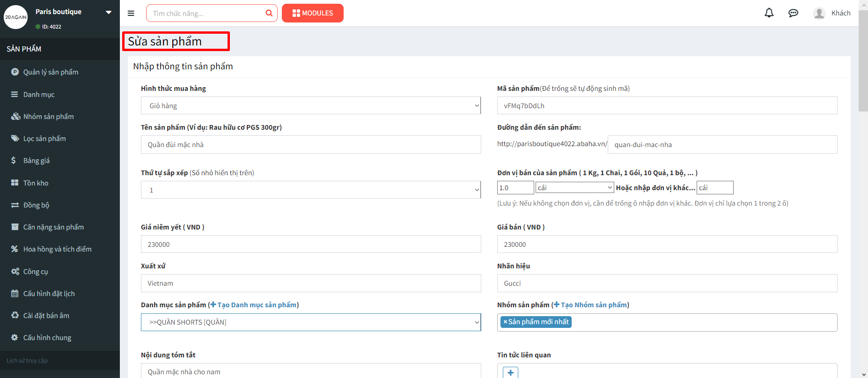Image resolution: width=868 pixels, height=378 pixels.
Task: Remove the 'Sản phẩm mới nhất' tag
Action: point(505,322)
